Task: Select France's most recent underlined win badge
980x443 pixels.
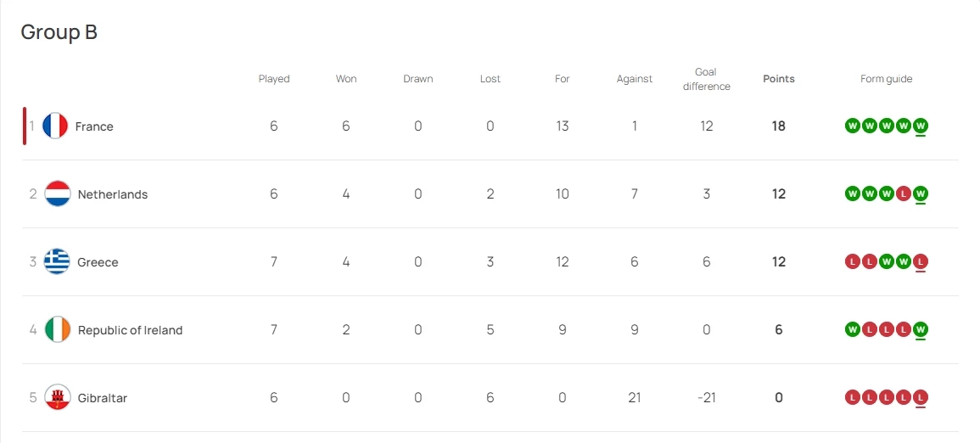Action: [921, 126]
